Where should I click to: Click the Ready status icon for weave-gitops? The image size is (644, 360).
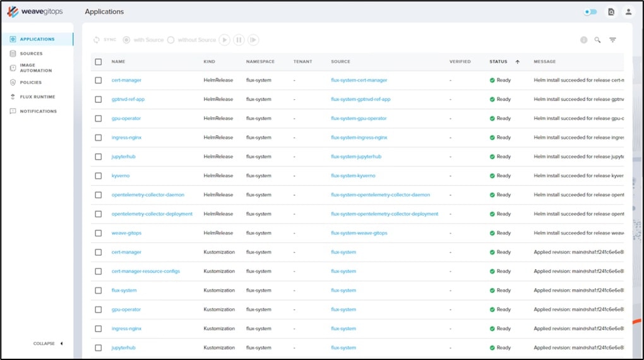click(492, 233)
